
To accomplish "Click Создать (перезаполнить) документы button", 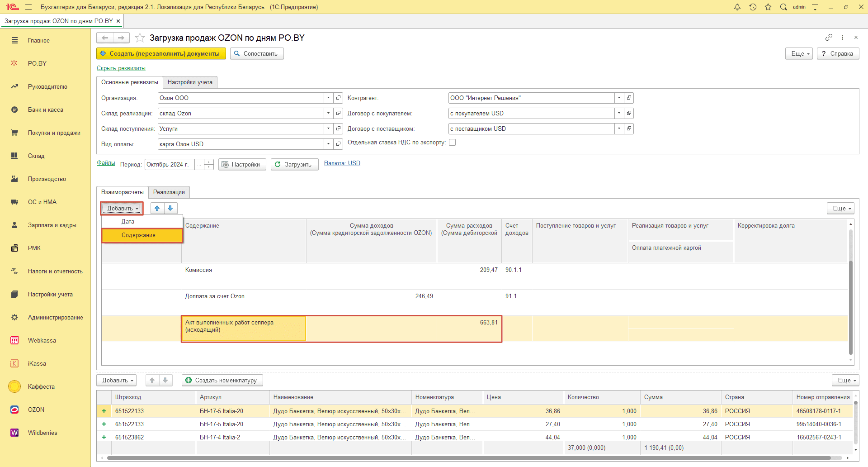I will pos(161,53).
